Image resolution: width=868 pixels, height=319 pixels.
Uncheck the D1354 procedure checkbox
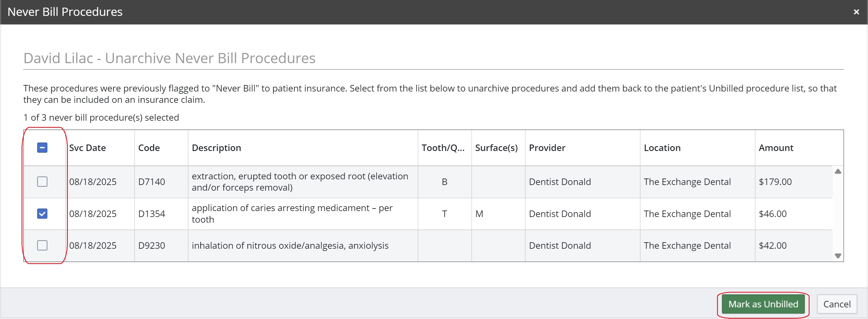point(42,214)
